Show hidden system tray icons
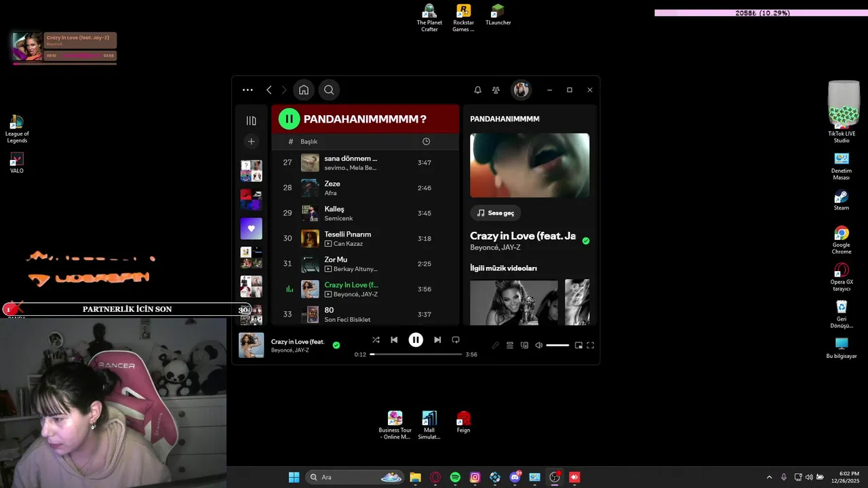 [769, 477]
